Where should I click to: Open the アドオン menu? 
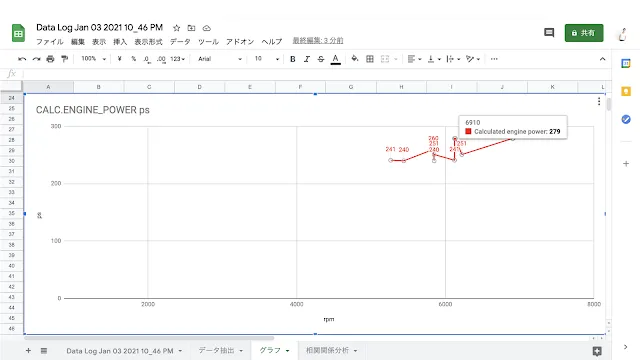point(240,42)
